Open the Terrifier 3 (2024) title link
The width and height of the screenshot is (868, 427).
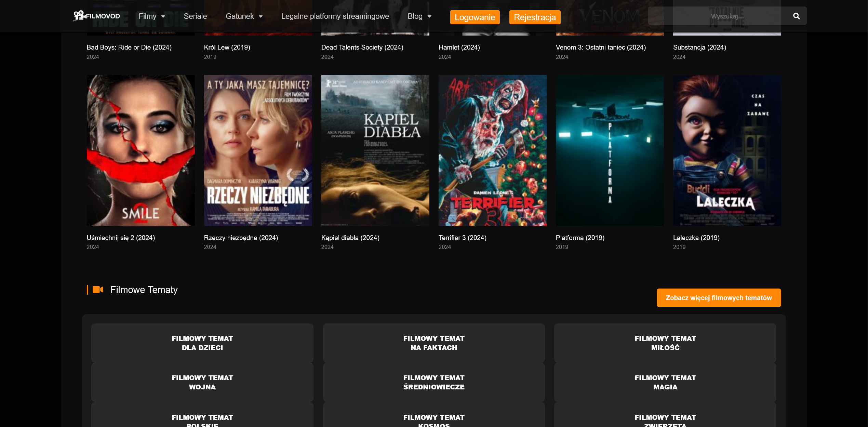(x=463, y=238)
